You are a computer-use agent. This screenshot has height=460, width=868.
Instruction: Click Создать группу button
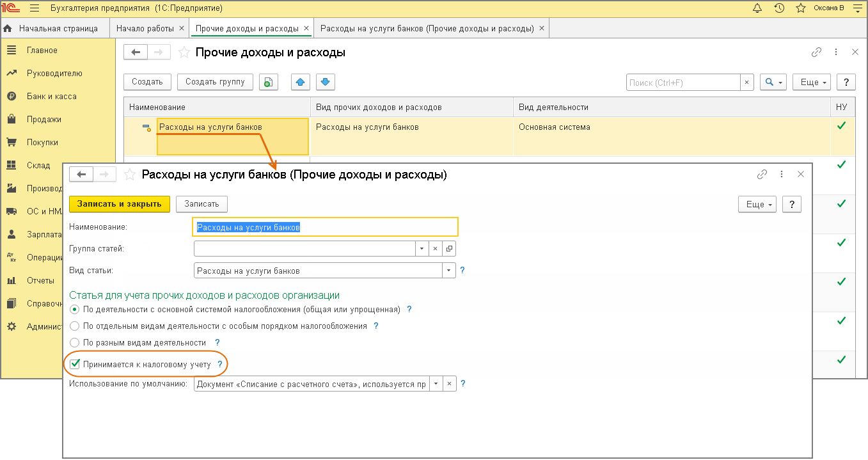pos(215,82)
